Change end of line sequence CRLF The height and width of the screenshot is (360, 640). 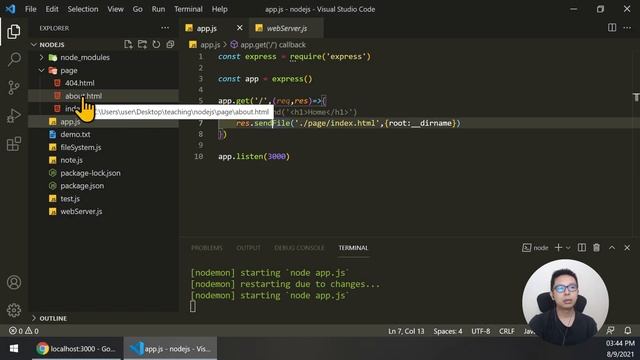tap(507, 331)
